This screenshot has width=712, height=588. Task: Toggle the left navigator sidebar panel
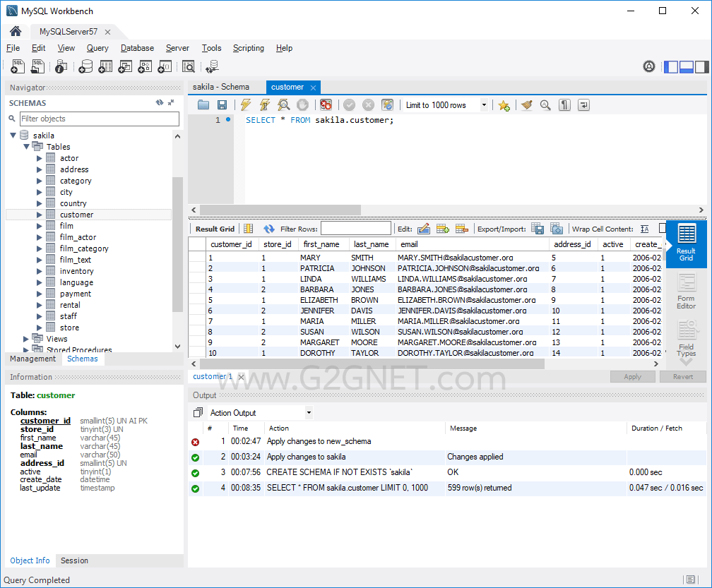click(671, 67)
